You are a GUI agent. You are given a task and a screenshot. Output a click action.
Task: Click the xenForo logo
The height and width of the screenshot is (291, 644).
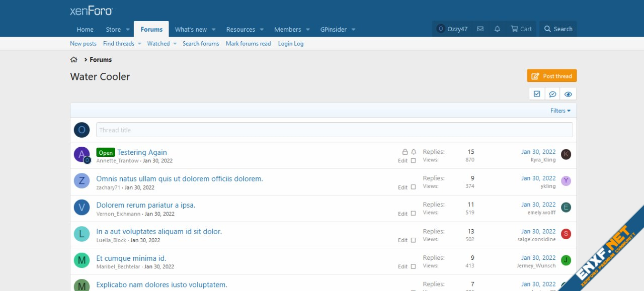point(92,11)
